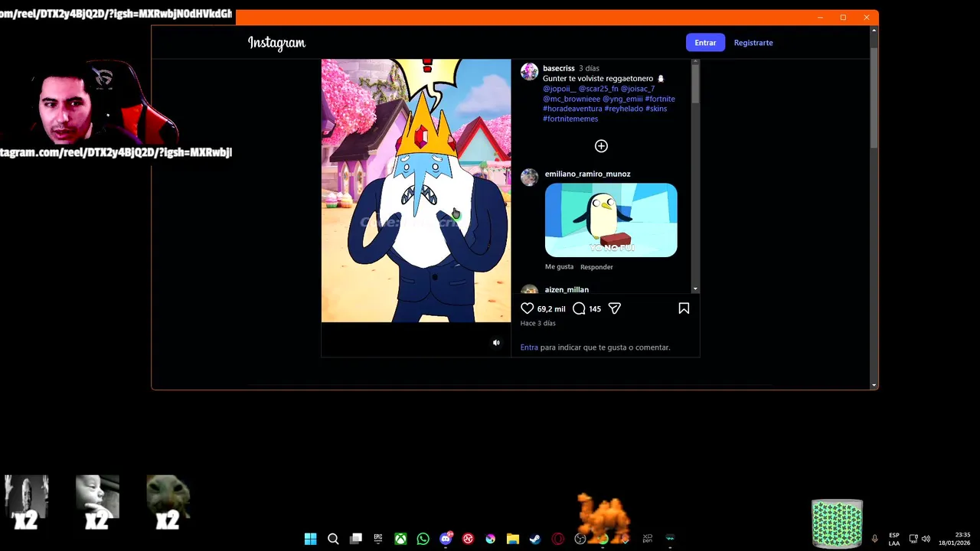Click the Hace 3 días timestamp
The image size is (980, 551).
[538, 324]
